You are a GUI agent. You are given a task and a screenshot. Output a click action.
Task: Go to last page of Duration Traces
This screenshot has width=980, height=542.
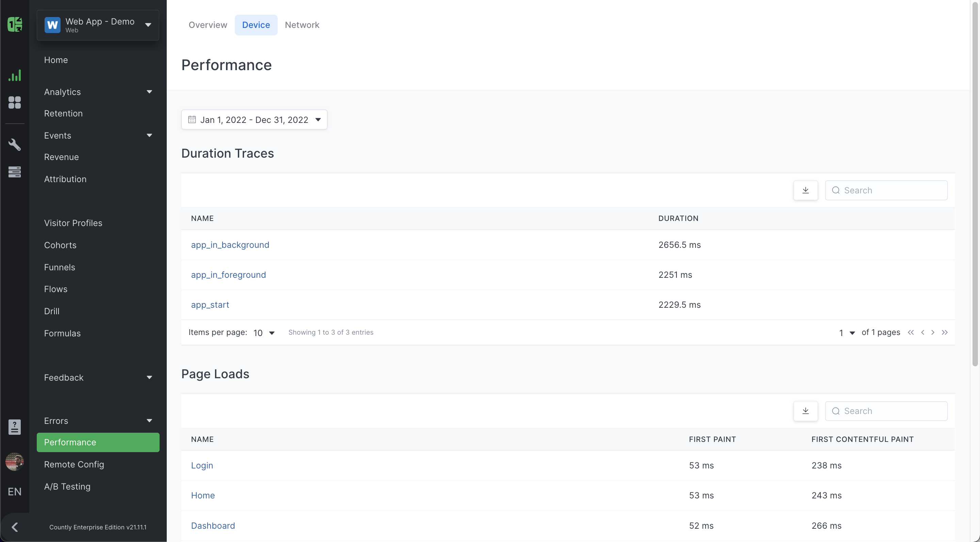click(x=945, y=332)
